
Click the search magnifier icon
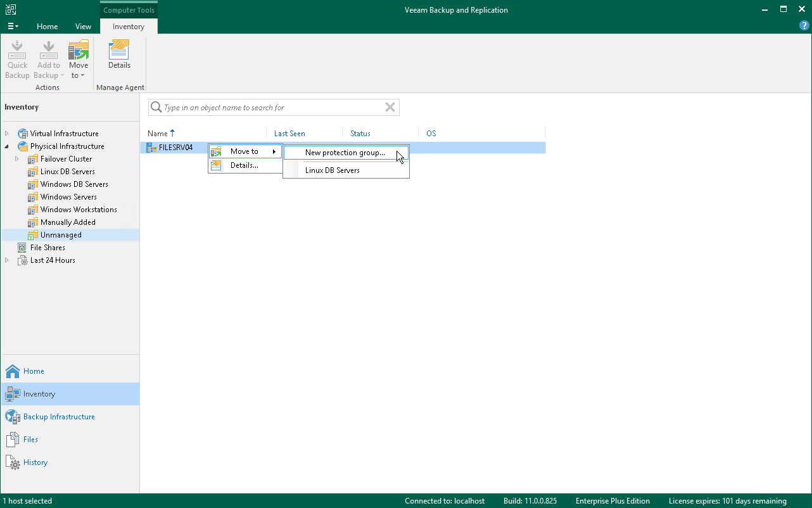pos(156,108)
